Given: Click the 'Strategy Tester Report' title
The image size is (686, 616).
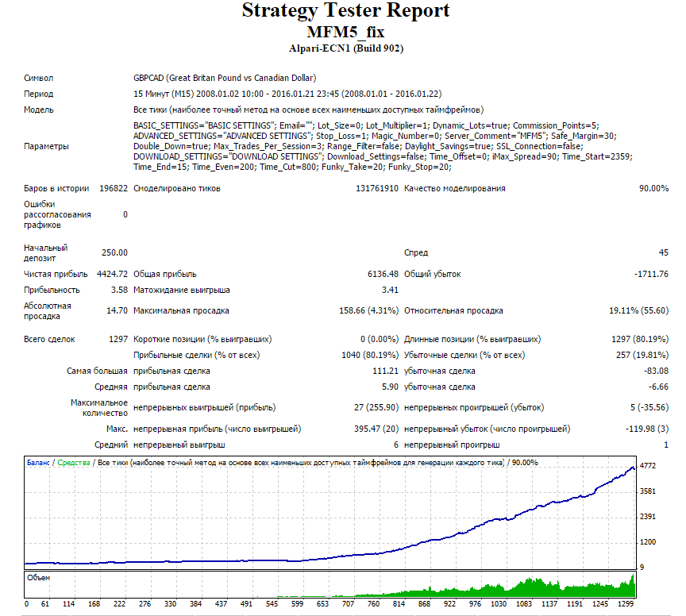Looking at the screenshot, I should pyautogui.click(x=345, y=11).
